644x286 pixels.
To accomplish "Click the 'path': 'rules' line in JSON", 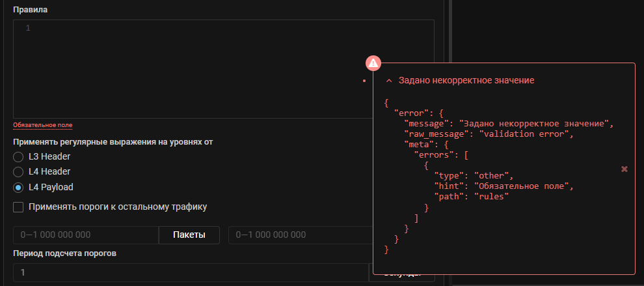I will [x=472, y=197].
